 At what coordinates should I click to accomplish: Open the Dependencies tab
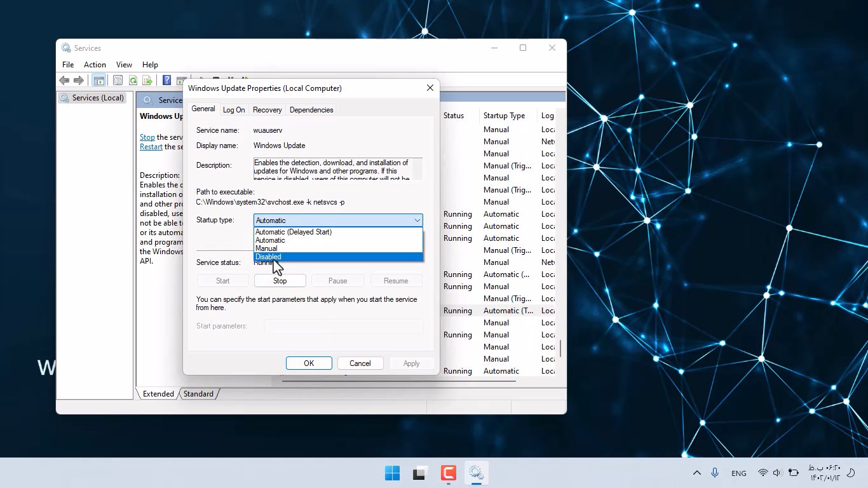[x=311, y=110]
